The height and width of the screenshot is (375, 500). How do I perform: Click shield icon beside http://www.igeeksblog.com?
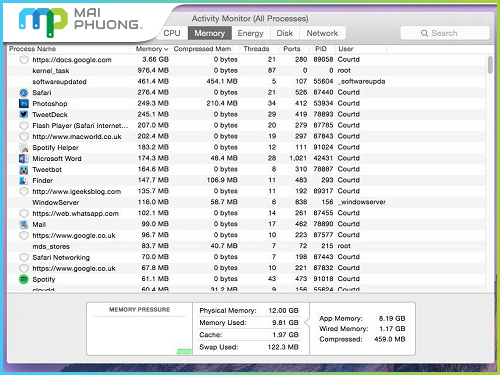point(24,192)
